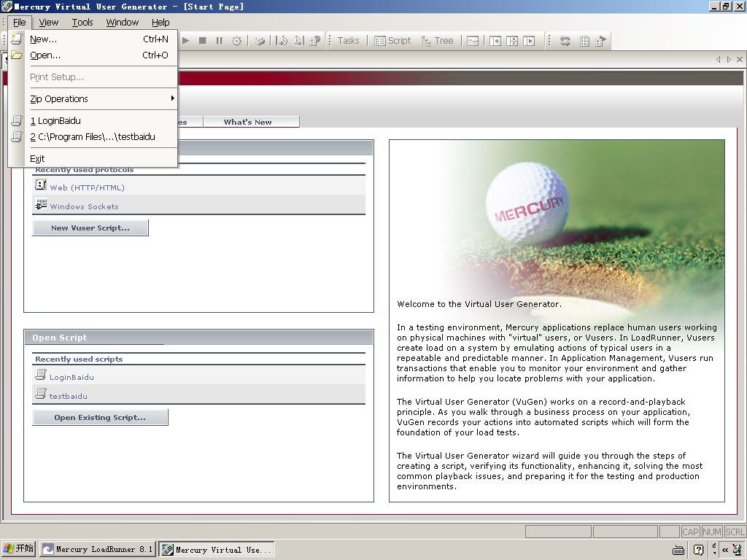Click the Open folder icon in File menu
Screen dimensions: 747x560
pyautogui.click(x=17, y=55)
